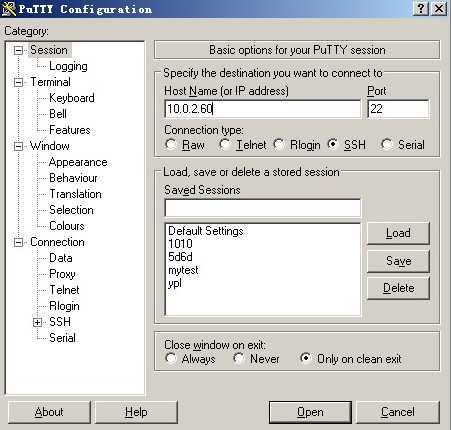Select the Raw connection type
The height and width of the screenshot is (430, 451).
click(171, 144)
